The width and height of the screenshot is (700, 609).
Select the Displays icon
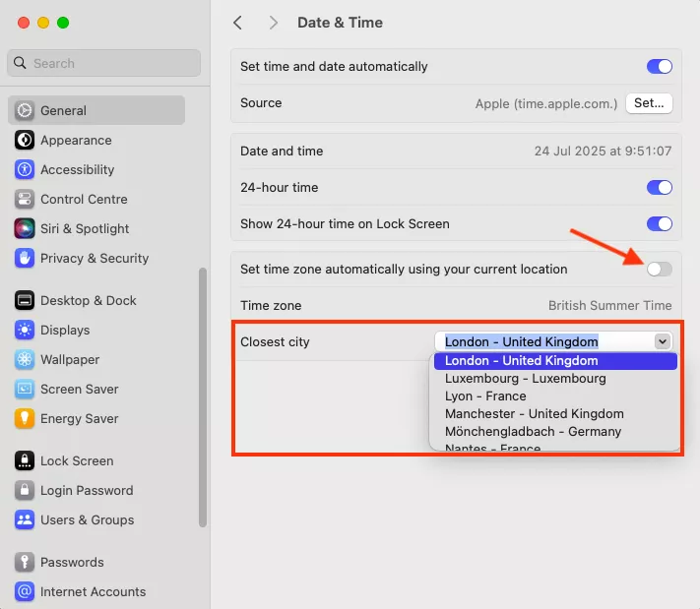point(25,330)
